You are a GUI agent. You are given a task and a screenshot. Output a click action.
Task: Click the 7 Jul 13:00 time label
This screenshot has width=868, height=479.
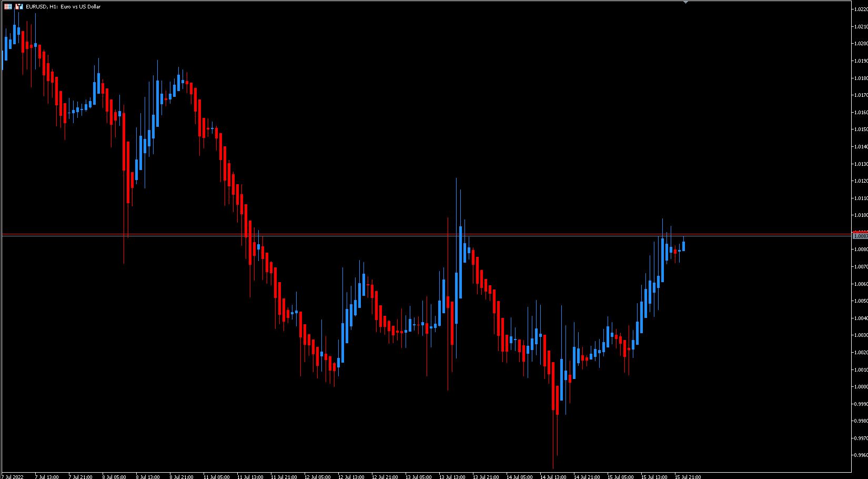tap(47, 477)
